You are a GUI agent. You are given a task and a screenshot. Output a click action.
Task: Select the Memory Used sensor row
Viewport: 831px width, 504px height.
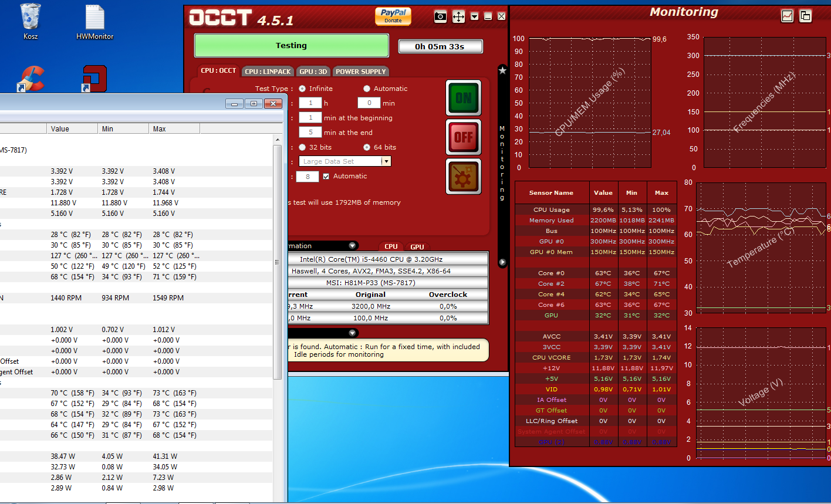click(596, 220)
